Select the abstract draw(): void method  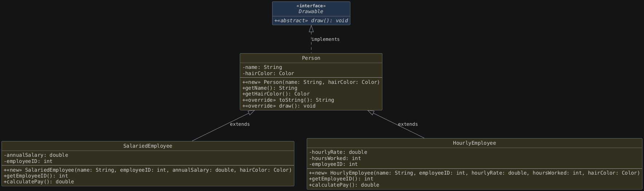coord(311,21)
